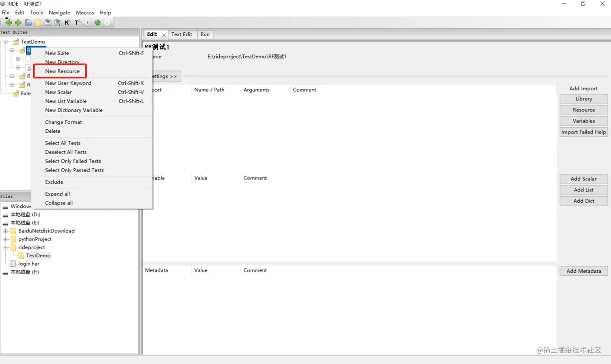The width and height of the screenshot is (611, 364).
Task: Choose Change Format from the context menu
Action: [x=92, y=122]
